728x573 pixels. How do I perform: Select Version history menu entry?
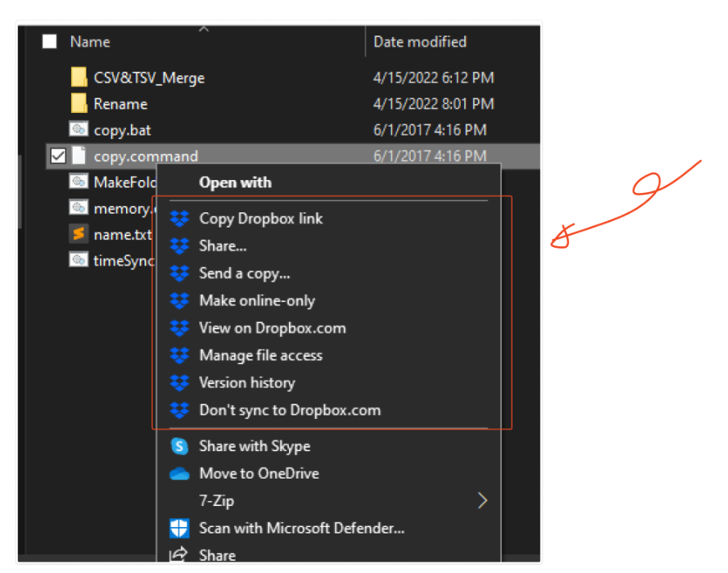coord(247,383)
